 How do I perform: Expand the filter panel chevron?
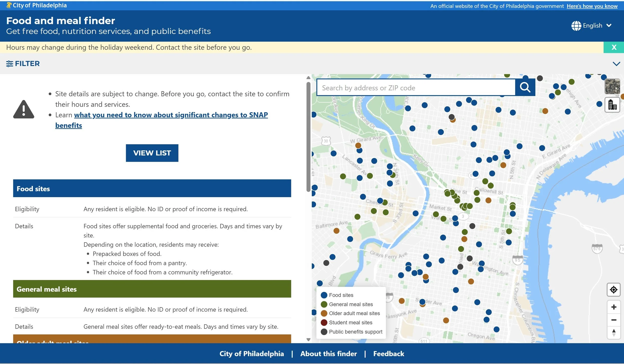(616, 64)
